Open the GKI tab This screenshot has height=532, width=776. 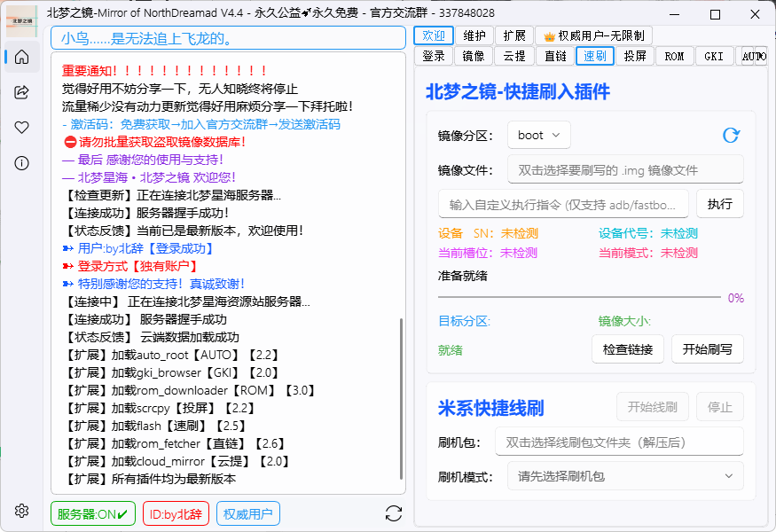click(x=714, y=56)
